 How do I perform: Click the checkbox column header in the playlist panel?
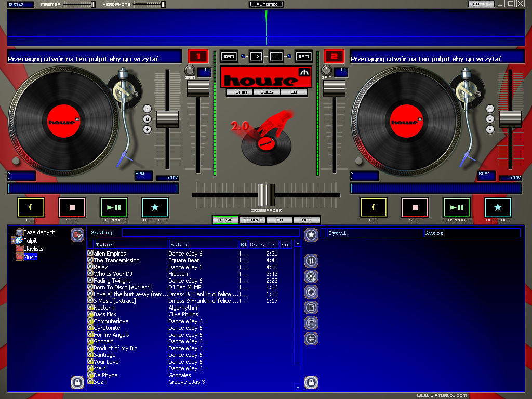click(323, 233)
